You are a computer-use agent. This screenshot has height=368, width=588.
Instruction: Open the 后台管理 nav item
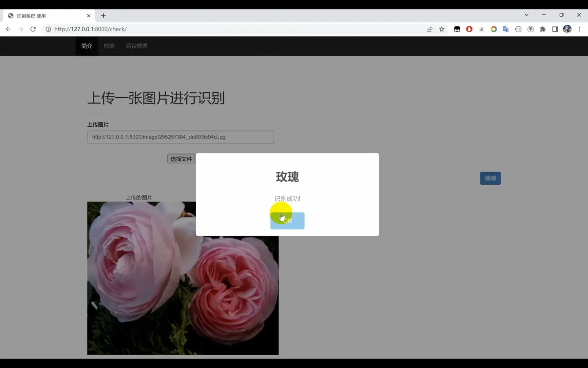point(136,46)
